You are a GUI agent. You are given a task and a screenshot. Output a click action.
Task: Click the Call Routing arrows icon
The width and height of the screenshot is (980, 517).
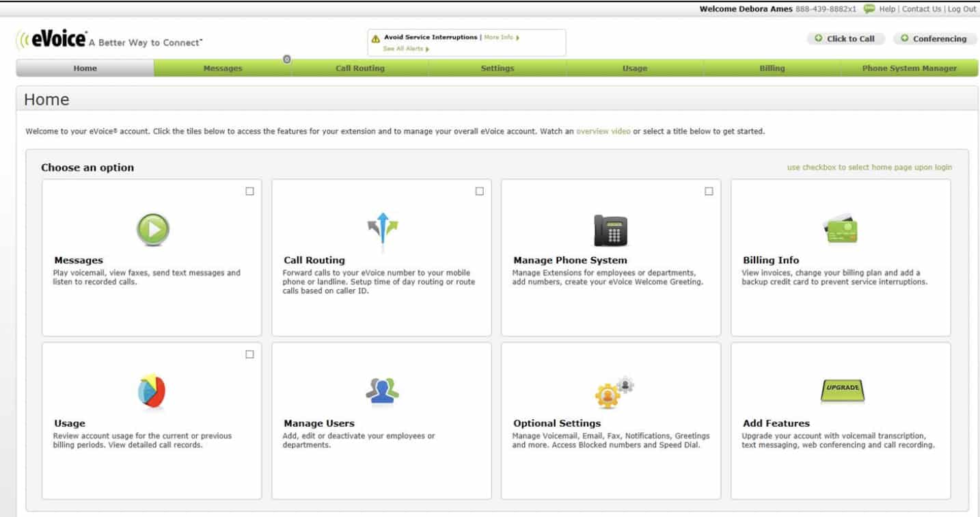(x=383, y=228)
